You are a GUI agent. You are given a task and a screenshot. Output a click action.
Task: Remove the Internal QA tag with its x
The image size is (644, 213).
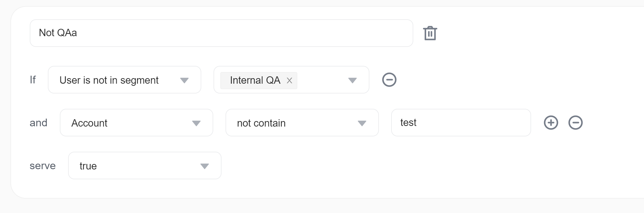tap(289, 81)
